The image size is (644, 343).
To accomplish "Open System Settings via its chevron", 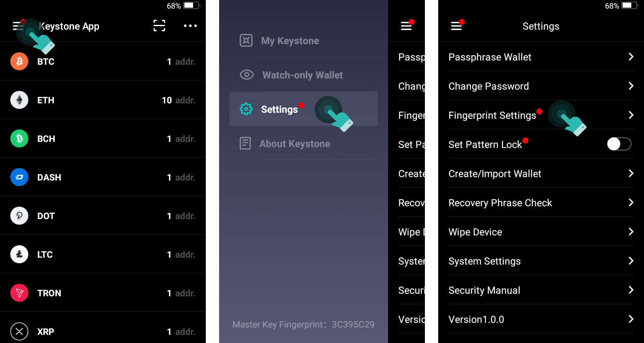I will (631, 261).
